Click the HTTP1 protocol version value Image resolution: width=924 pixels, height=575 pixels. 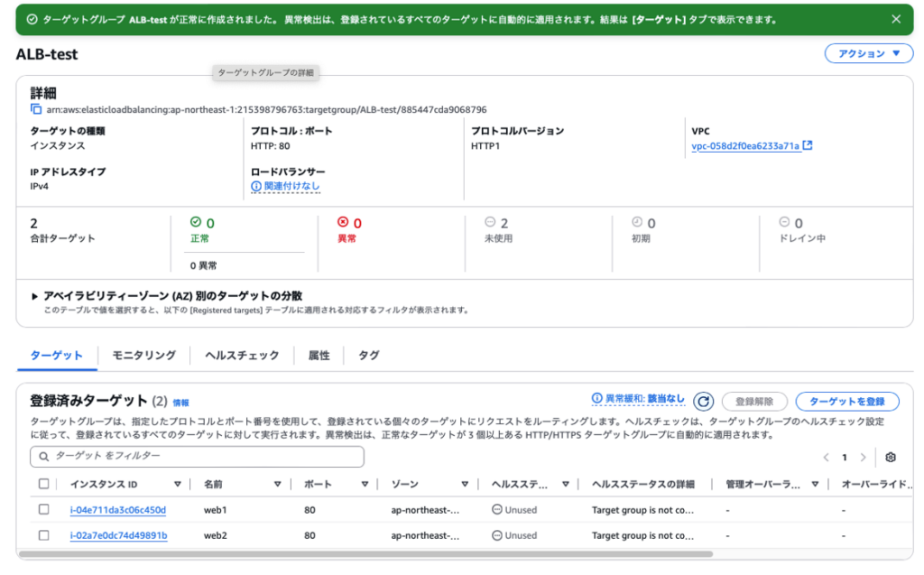click(x=485, y=146)
